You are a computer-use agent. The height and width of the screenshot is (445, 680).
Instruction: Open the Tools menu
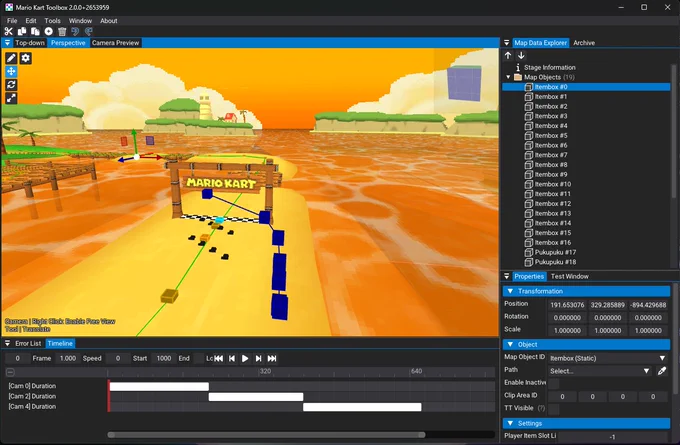pyautogui.click(x=52, y=21)
